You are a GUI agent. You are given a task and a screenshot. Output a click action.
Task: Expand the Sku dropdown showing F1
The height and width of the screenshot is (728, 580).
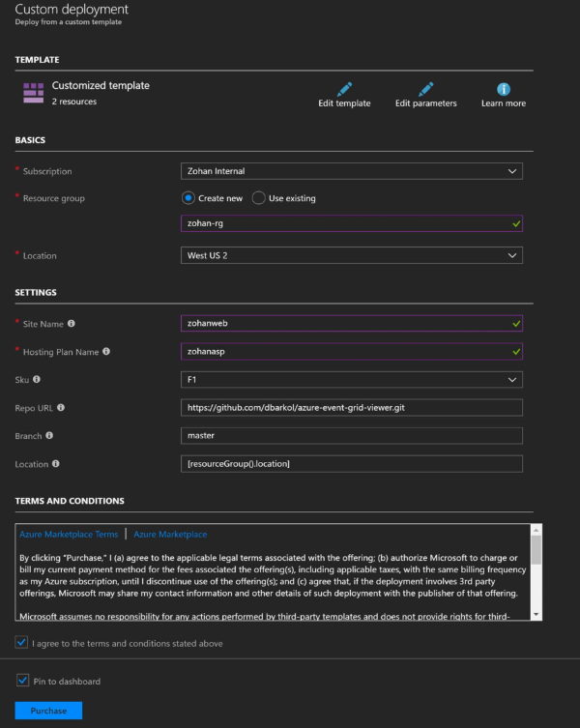pyautogui.click(x=352, y=379)
